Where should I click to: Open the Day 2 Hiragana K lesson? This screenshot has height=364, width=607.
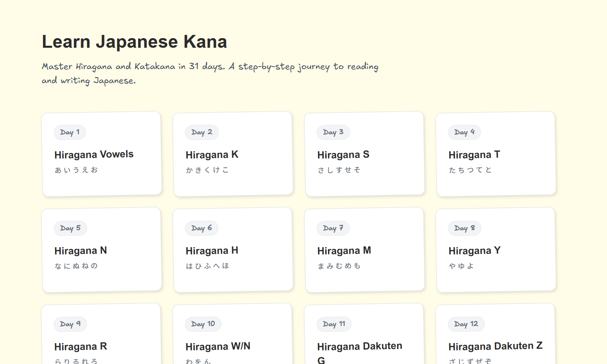[x=233, y=154]
